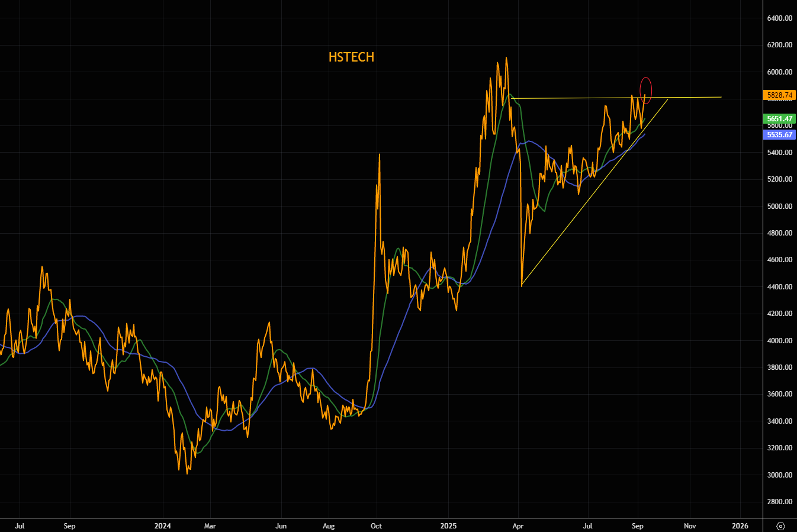Click the HSTECH text label
Viewport: 797px width, 532px height.
351,57
